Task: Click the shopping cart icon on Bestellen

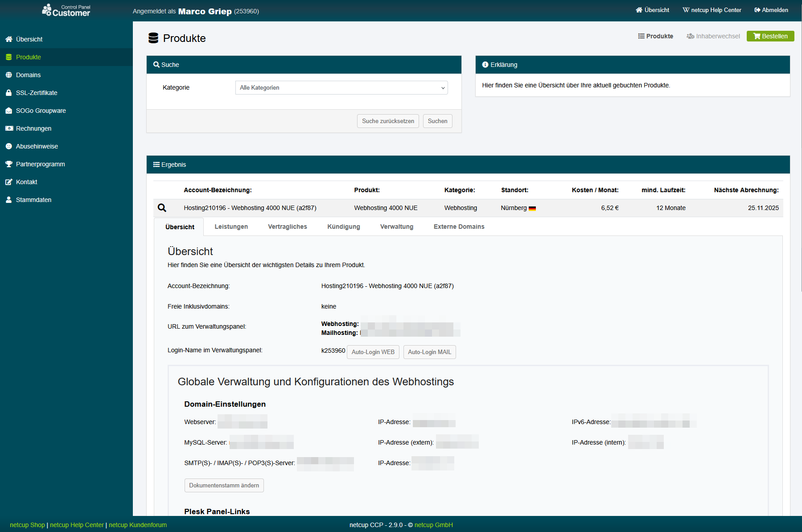Action: 757,36
